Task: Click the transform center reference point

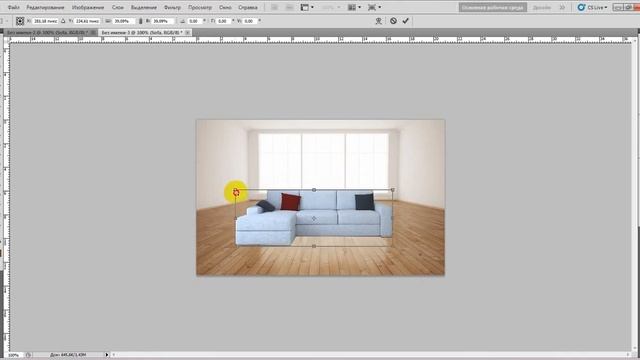Action: (x=314, y=218)
